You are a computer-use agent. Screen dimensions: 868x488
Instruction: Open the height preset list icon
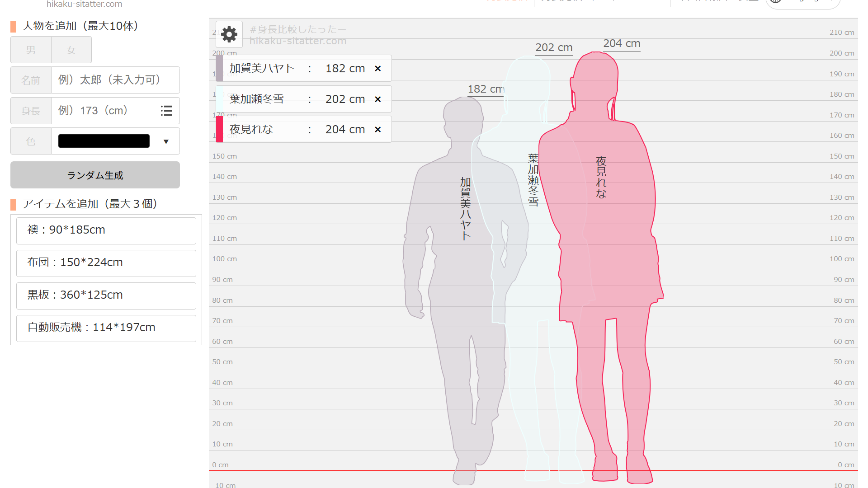(166, 111)
